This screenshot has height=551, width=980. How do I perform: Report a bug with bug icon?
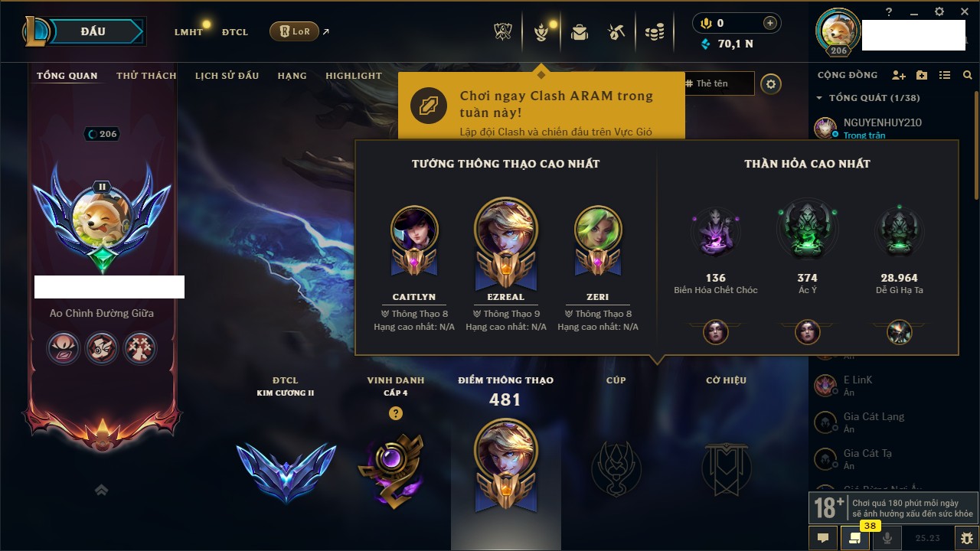[x=967, y=538]
